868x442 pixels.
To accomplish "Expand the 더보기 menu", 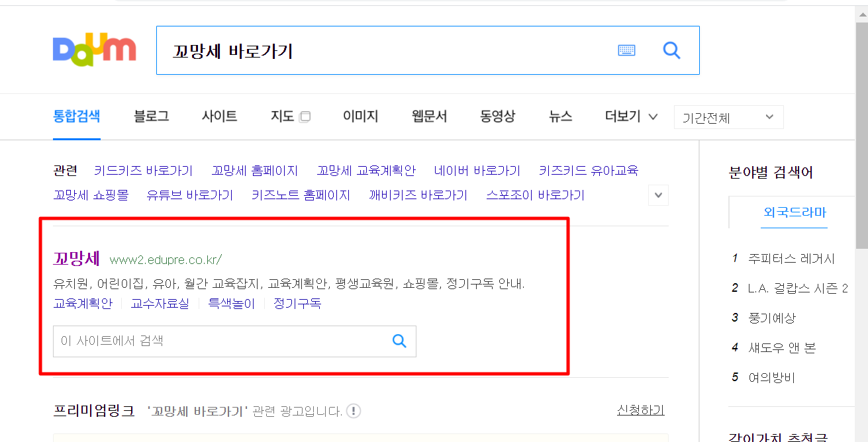I will [x=631, y=116].
